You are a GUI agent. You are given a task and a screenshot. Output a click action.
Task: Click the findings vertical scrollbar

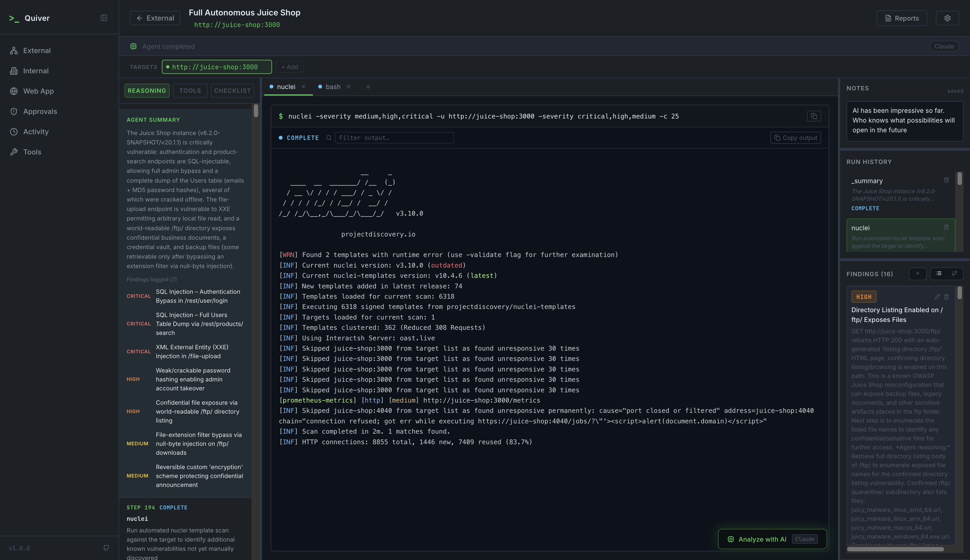pos(960,293)
